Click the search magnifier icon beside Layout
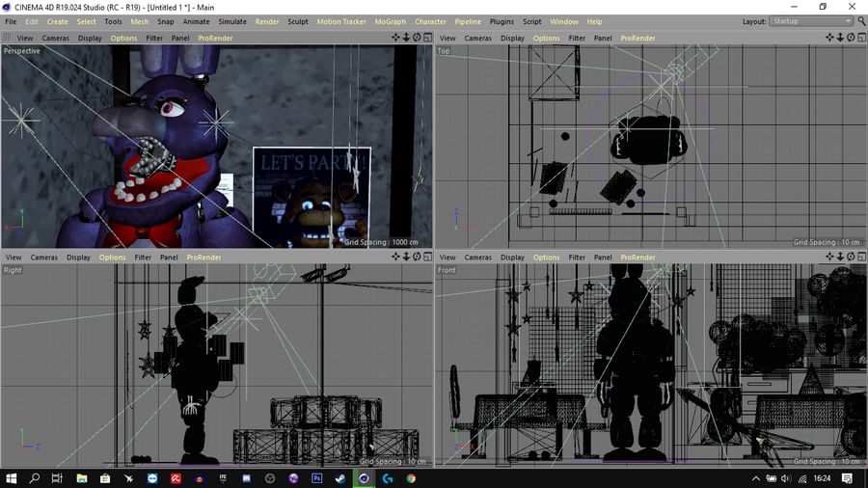The width and height of the screenshot is (868, 488). 862,21
